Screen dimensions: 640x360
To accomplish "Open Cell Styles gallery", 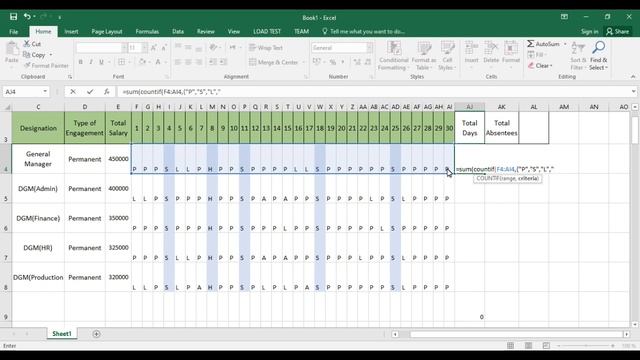I will click(447, 56).
